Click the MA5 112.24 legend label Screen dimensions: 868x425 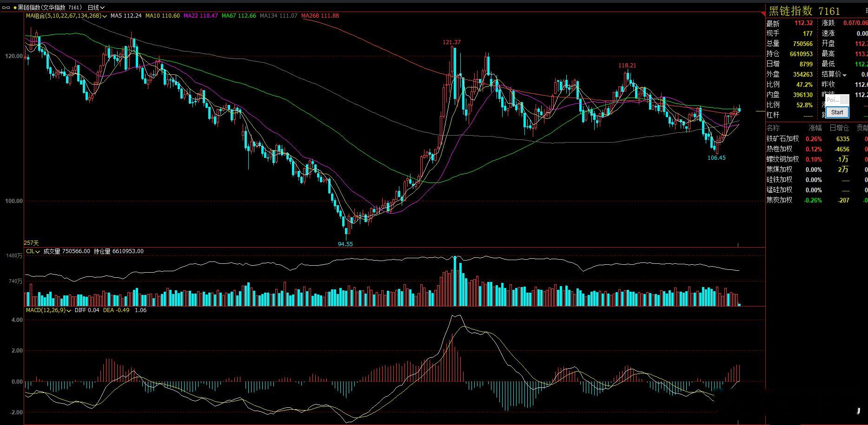pyautogui.click(x=126, y=16)
